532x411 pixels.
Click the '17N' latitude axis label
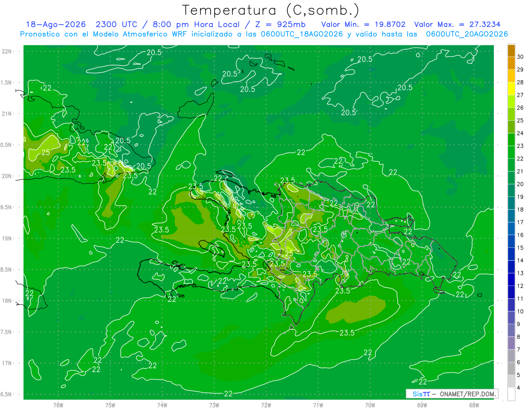7,363
